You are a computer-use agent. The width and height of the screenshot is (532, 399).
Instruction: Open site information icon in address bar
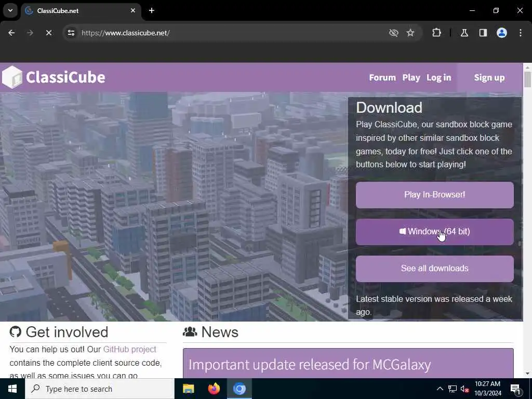(71, 33)
